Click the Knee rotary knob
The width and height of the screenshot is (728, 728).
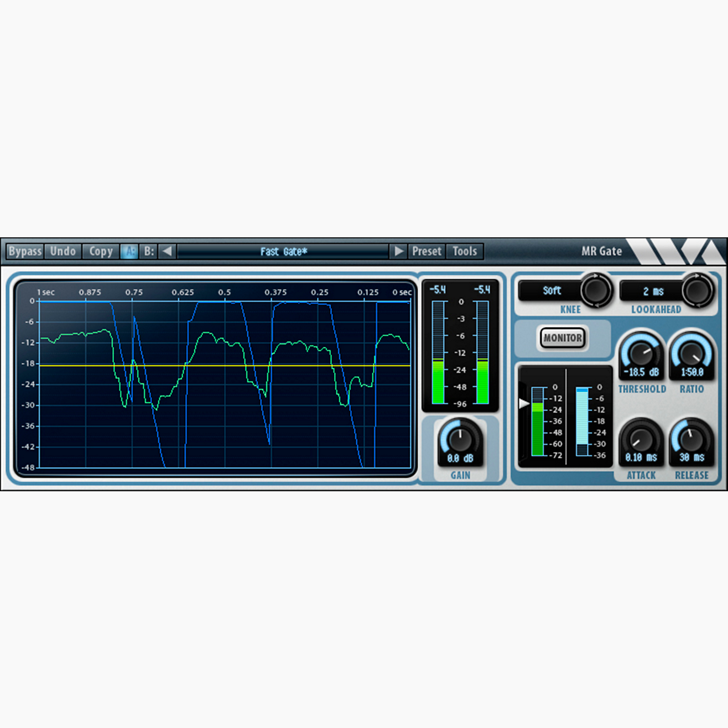[x=596, y=290]
